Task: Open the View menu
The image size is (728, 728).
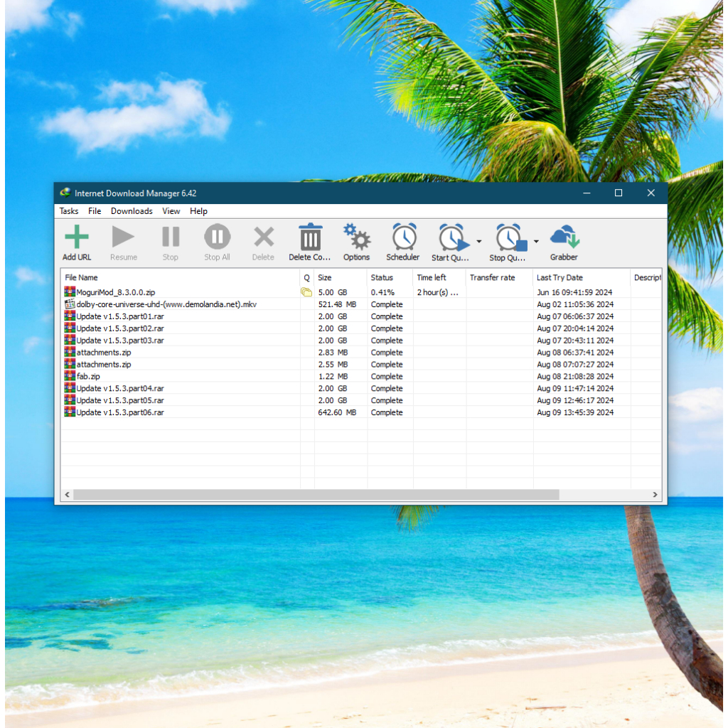Action: pos(171,211)
